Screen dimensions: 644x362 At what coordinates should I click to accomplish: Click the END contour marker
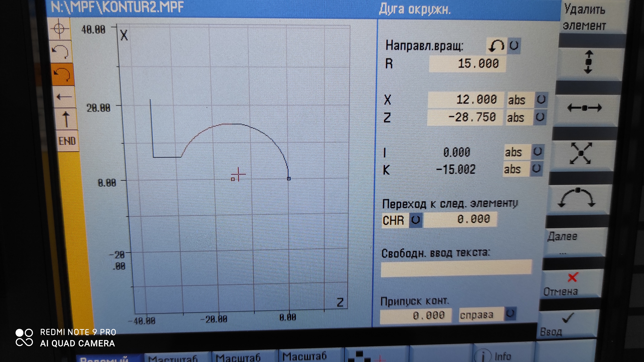(x=67, y=141)
